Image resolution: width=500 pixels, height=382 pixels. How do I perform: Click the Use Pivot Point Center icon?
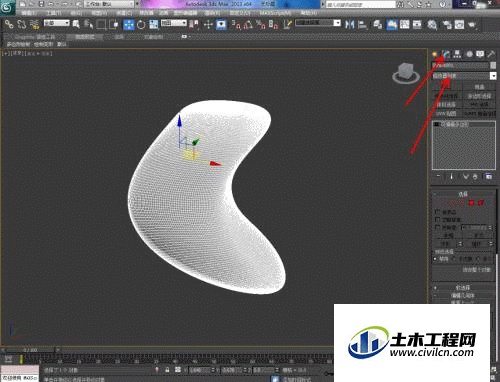[x=194, y=24]
